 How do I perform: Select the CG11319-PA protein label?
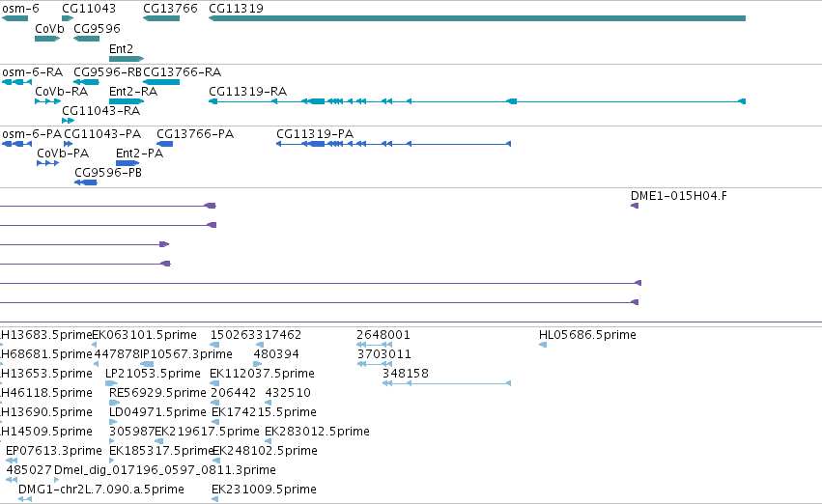315,133
